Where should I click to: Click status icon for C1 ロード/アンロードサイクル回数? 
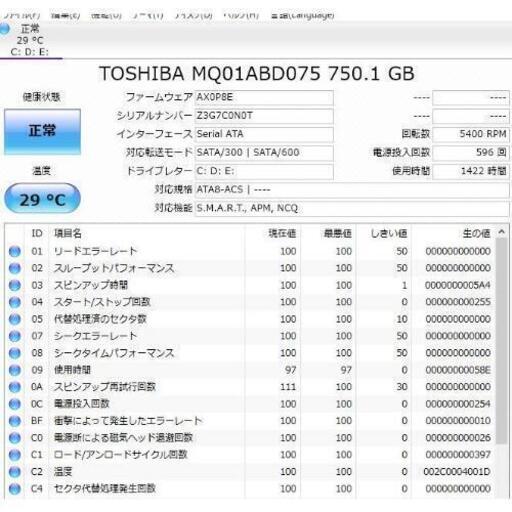pos(15,455)
